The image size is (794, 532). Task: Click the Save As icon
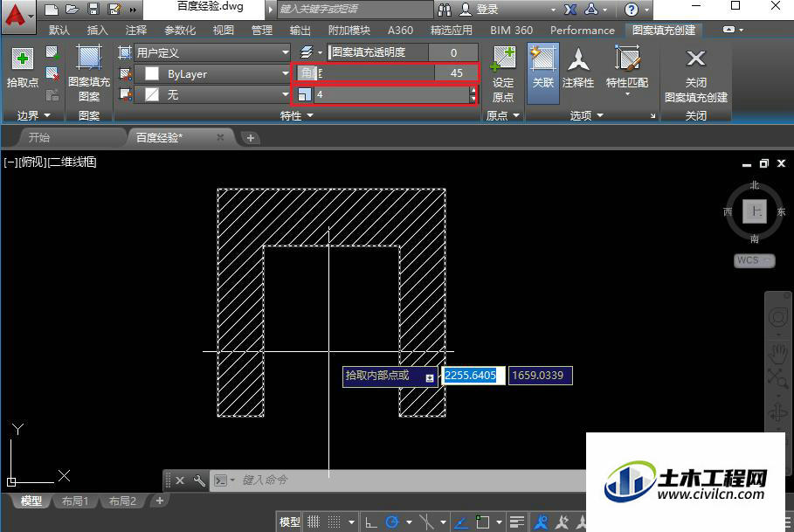pos(114,9)
